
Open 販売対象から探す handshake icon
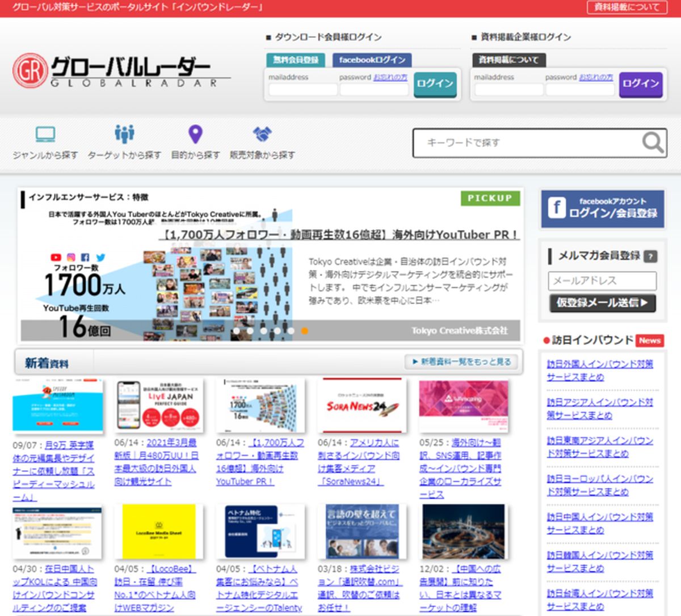pos(262,134)
